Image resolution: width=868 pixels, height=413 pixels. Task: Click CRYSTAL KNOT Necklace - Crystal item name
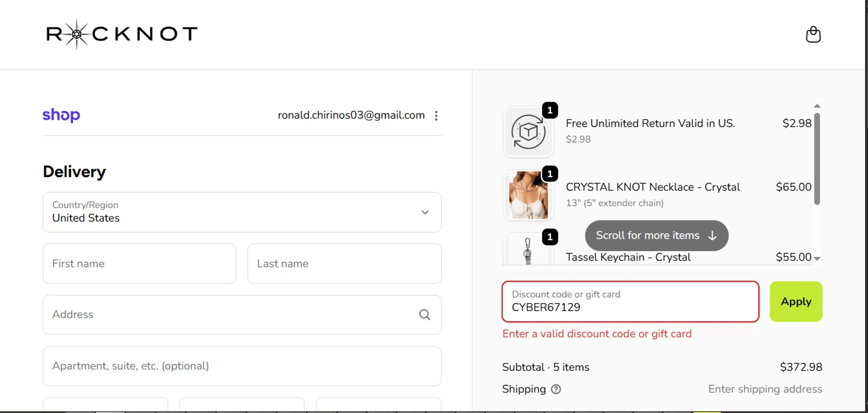pyautogui.click(x=653, y=187)
